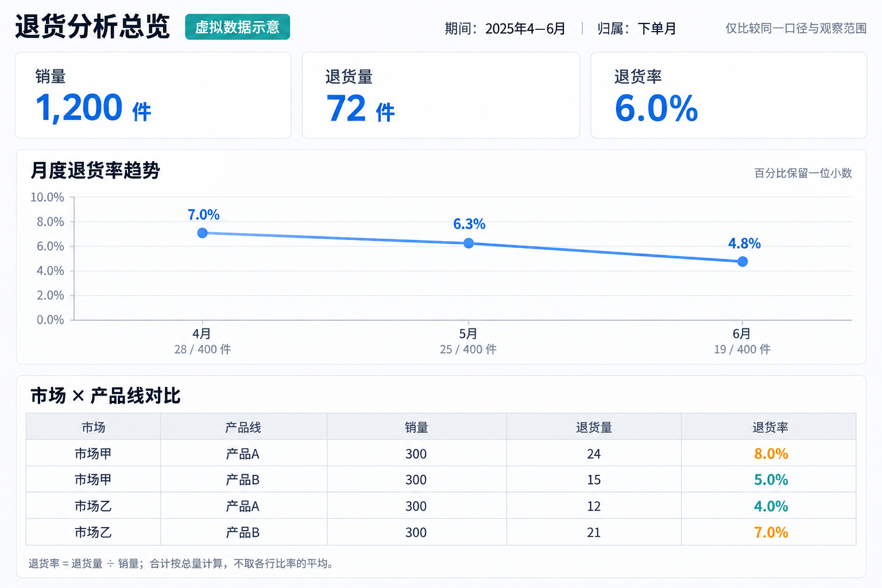Click the 2.0% y-axis label
Image resolution: width=882 pixels, height=588 pixels.
pos(51,295)
